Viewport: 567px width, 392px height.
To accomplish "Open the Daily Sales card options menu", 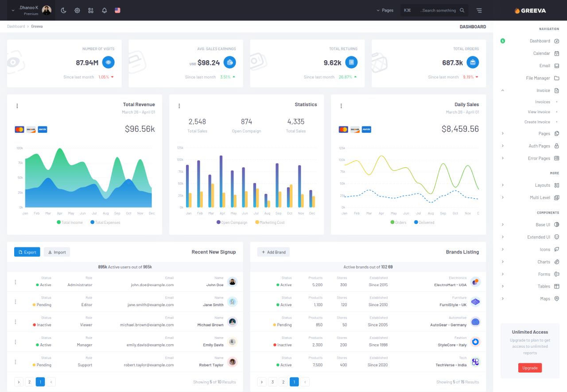I will click(341, 106).
